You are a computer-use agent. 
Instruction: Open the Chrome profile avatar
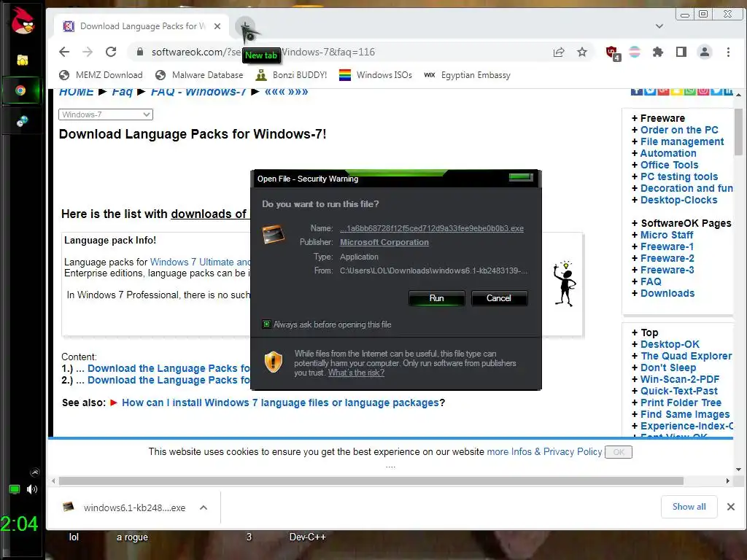[705, 52]
